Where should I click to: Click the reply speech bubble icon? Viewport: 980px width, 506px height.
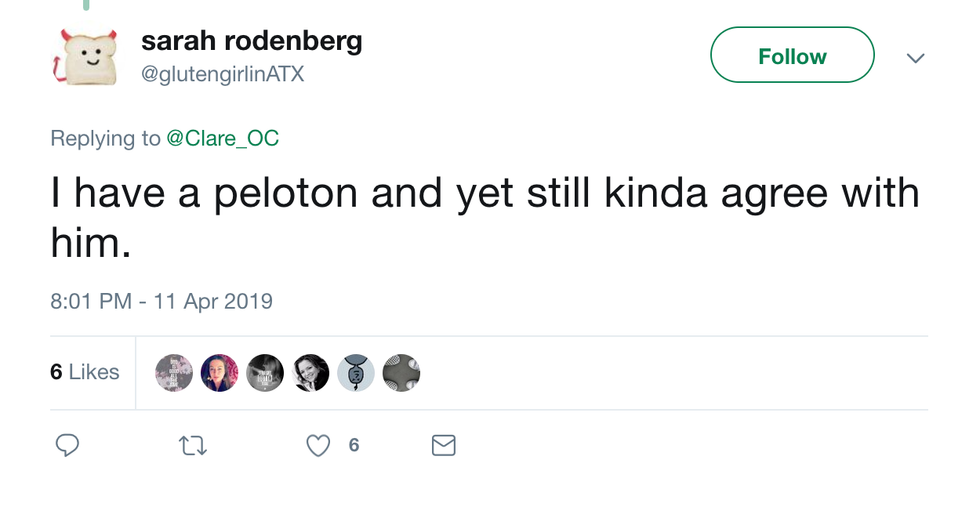pyautogui.click(x=67, y=445)
